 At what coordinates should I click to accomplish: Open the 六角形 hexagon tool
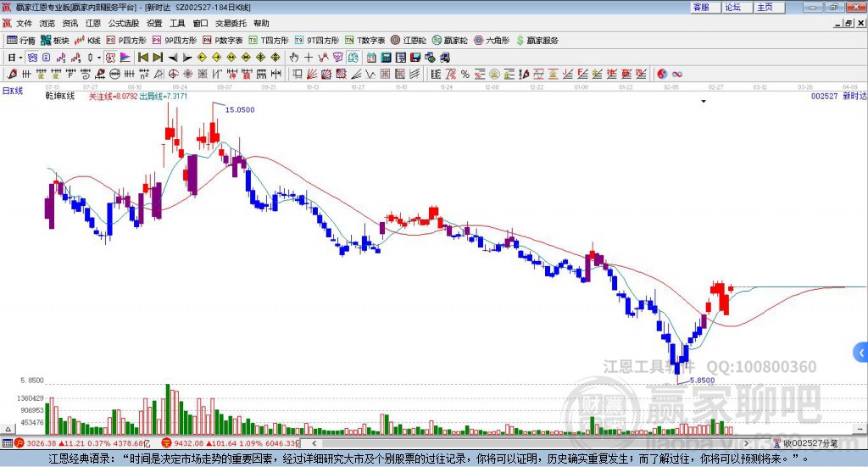click(x=492, y=41)
